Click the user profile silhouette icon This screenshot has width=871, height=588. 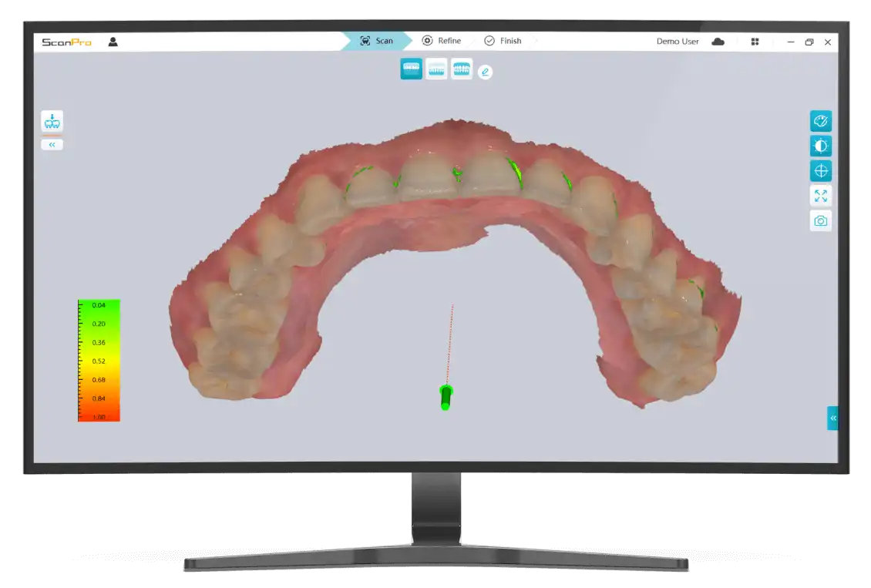coord(113,42)
